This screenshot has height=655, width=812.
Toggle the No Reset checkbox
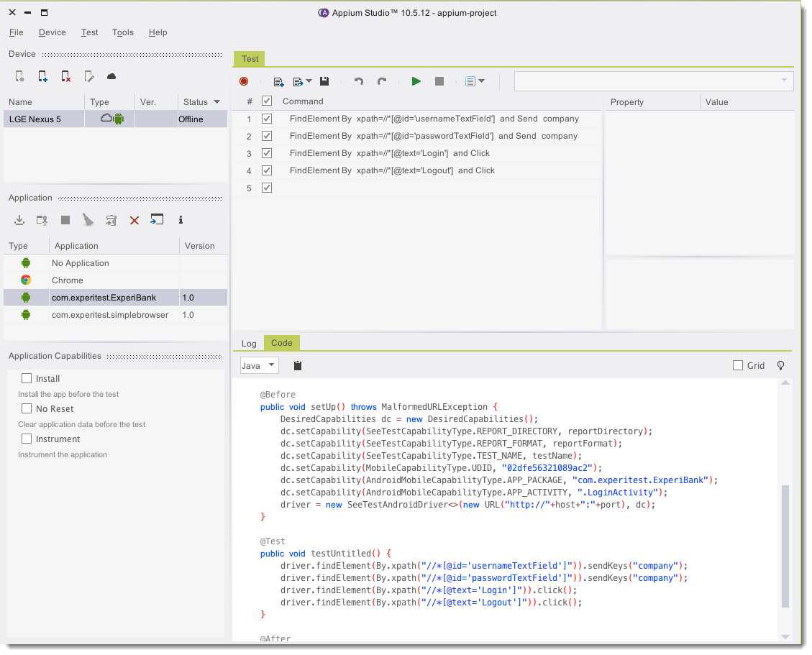(27, 408)
